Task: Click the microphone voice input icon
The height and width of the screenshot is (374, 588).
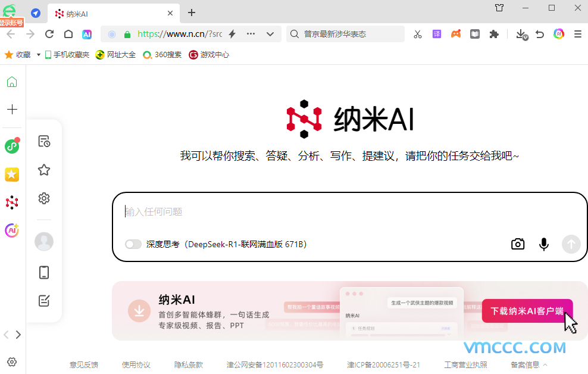Action: (543, 244)
